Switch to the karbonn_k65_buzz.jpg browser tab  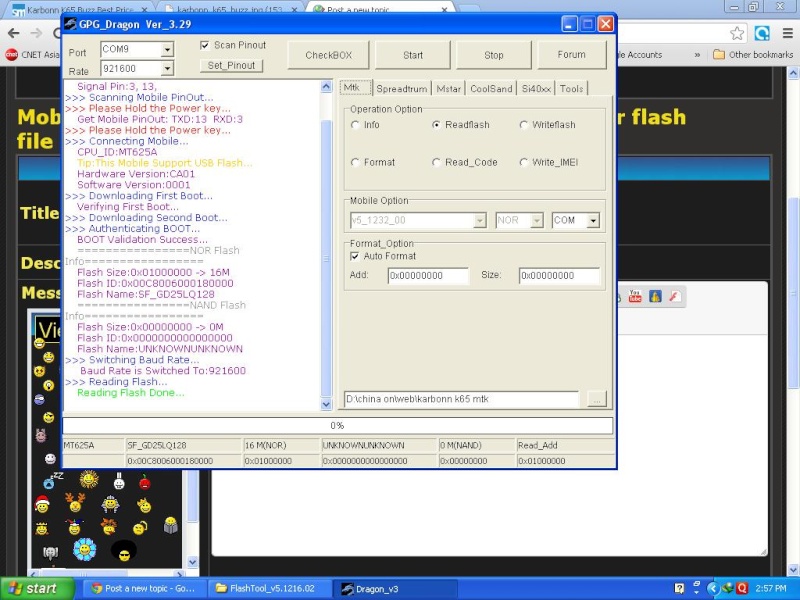229,9
